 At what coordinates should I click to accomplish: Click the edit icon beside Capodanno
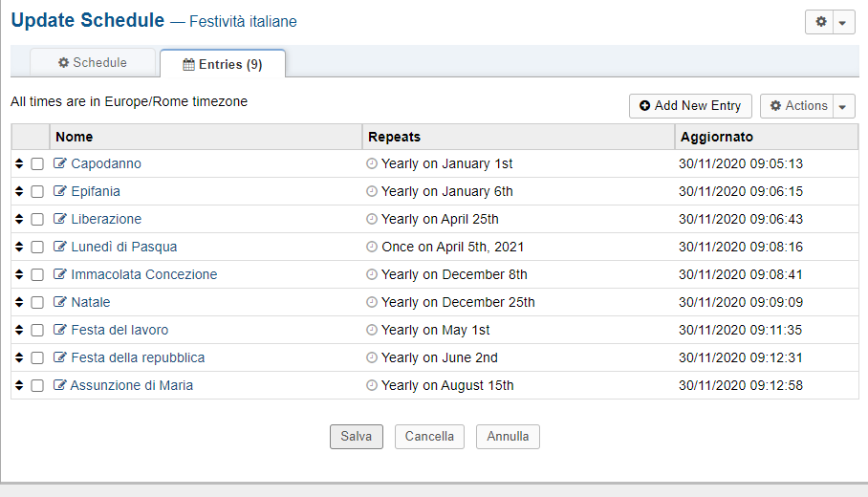click(x=60, y=163)
